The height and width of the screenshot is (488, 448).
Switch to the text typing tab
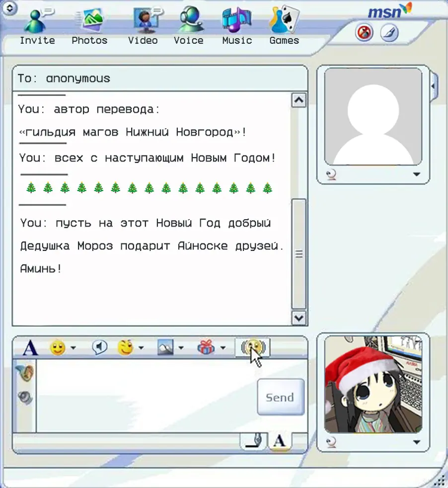[x=280, y=440]
